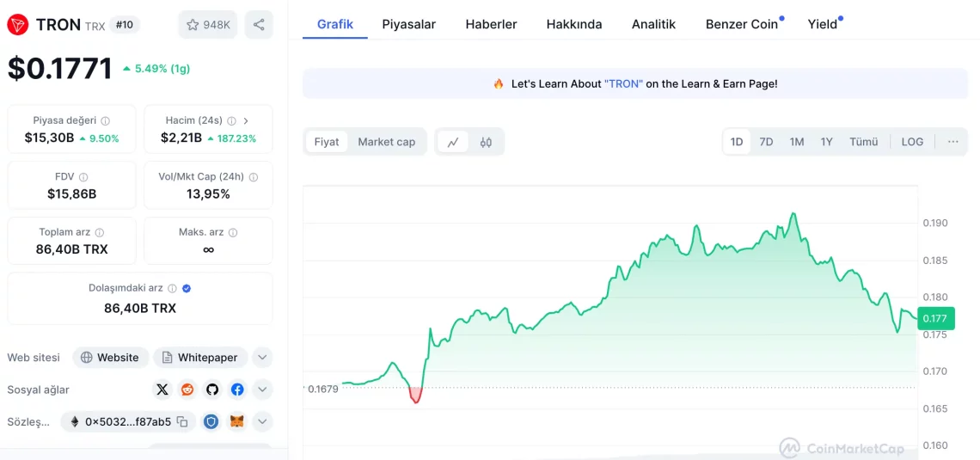Screen dimensions: 980x460
Task: Open the GitHub social link
Action: [212, 389]
